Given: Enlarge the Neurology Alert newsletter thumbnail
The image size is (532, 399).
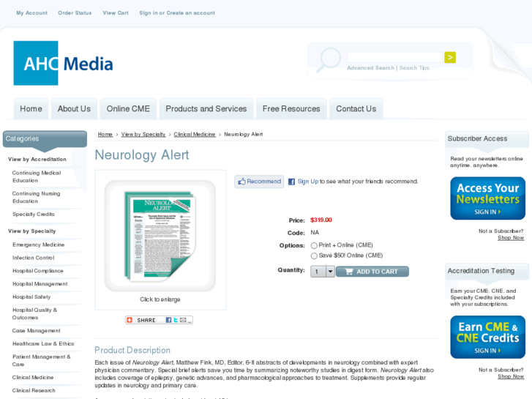Looking at the screenshot, I should (x=160, y=236).
